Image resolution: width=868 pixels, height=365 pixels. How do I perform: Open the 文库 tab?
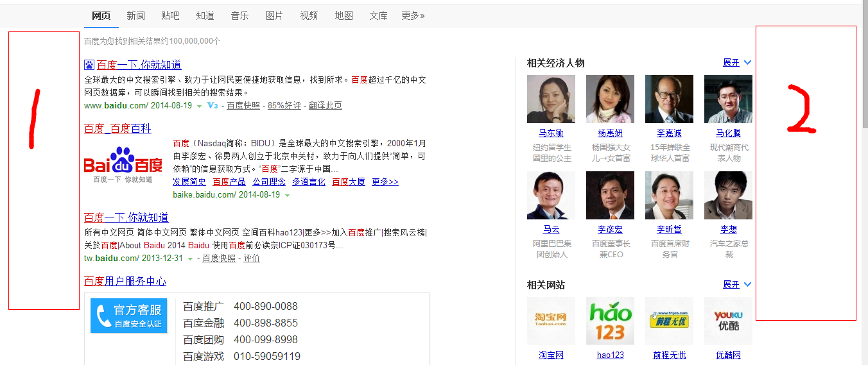pyautogui.click(x=378, y=15)
